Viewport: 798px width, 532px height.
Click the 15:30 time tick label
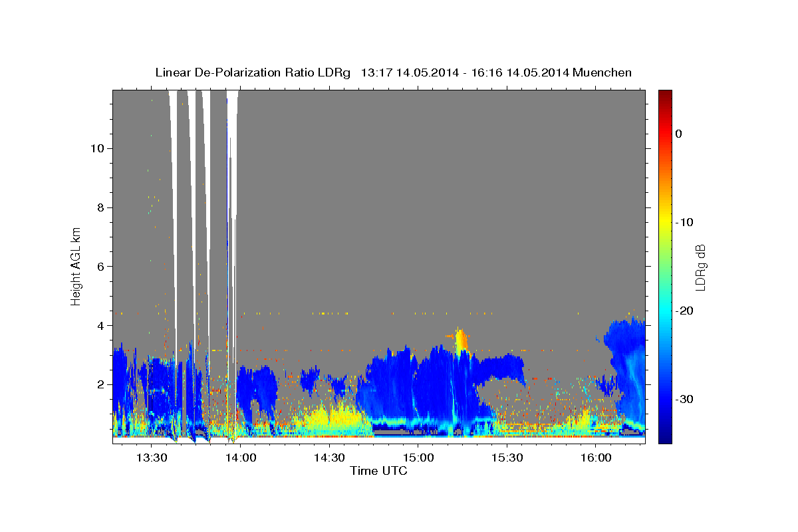pos(507,458)
